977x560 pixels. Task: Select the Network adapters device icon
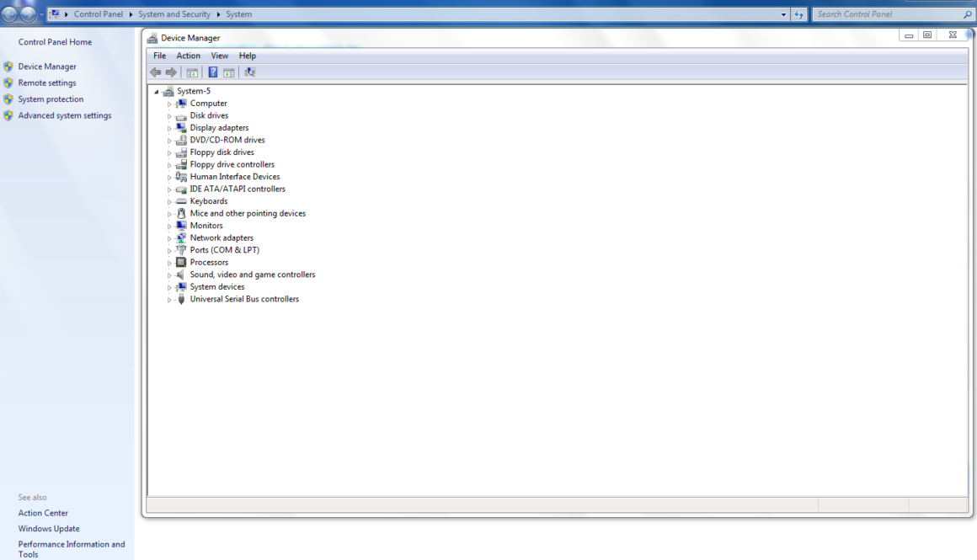point(181,238)
